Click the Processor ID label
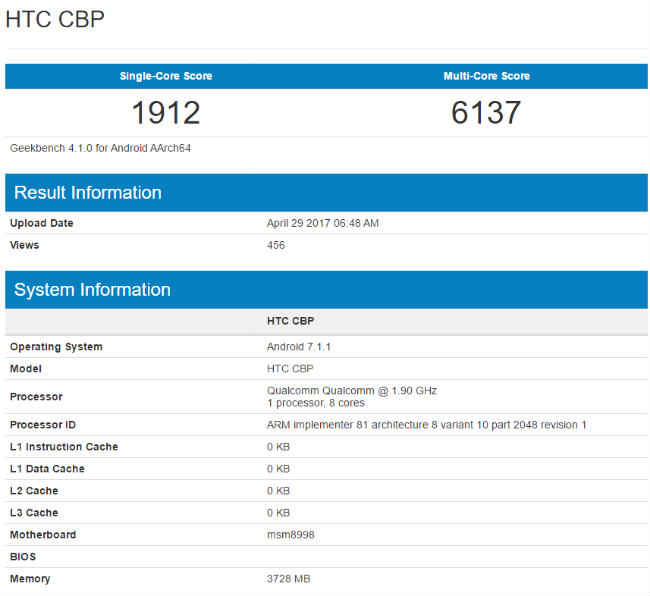The width and height of the screenshot is (650, 596). (x=43, y=425)
